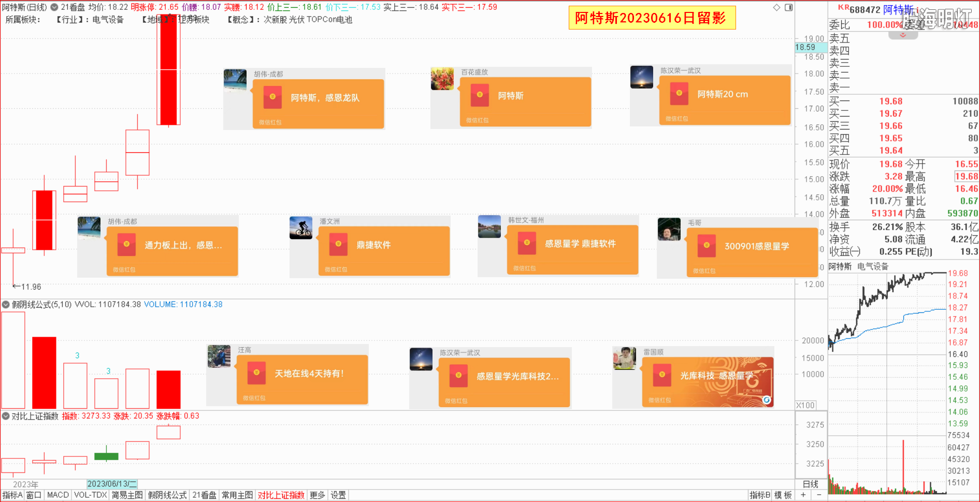The width and height of the screenshot is (980, 502).
Task: Click the 阿特斯 stock name link in quote panel
Action: click(898, 9)
